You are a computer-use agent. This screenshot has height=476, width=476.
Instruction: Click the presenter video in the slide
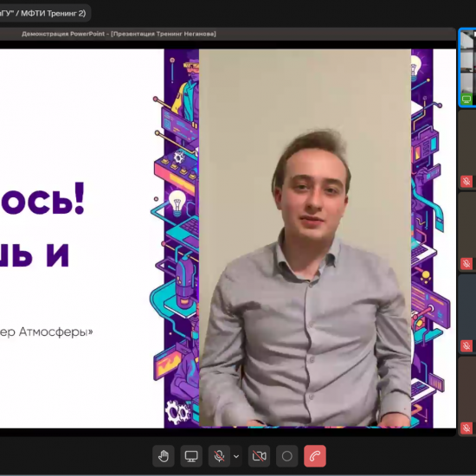pos(305,238)
